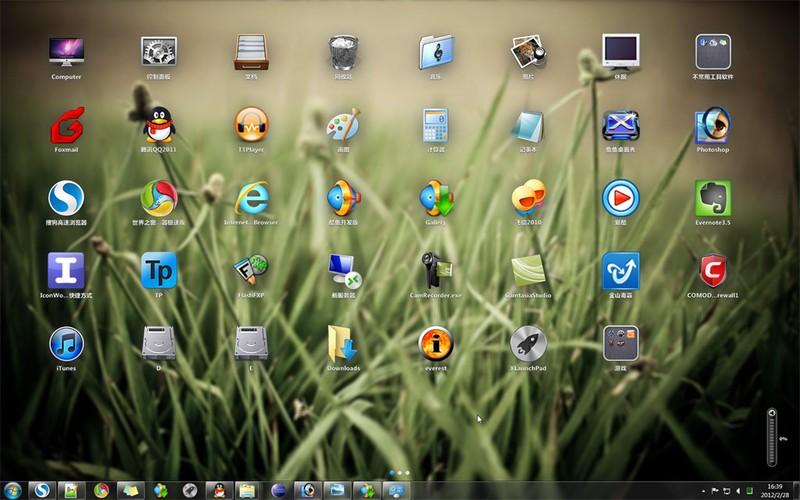Open the Paint palette icon
The image size is (800, 500).
coord(343,125)
